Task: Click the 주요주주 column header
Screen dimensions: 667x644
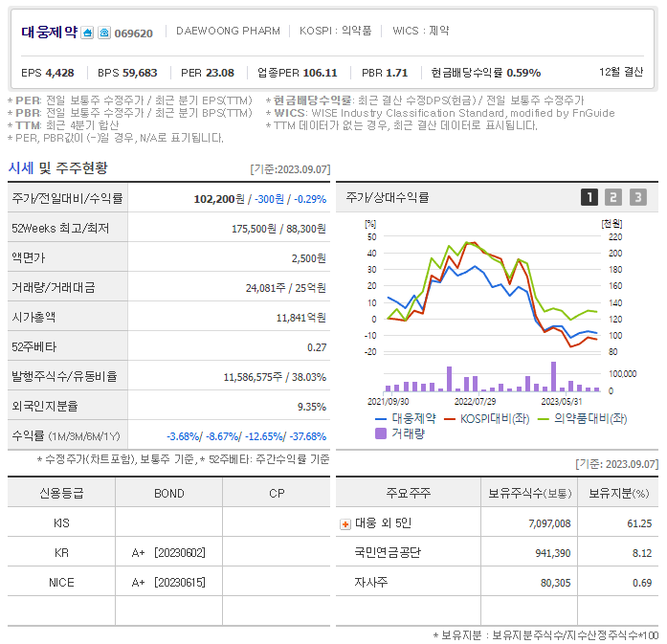Action: [409, 493]
